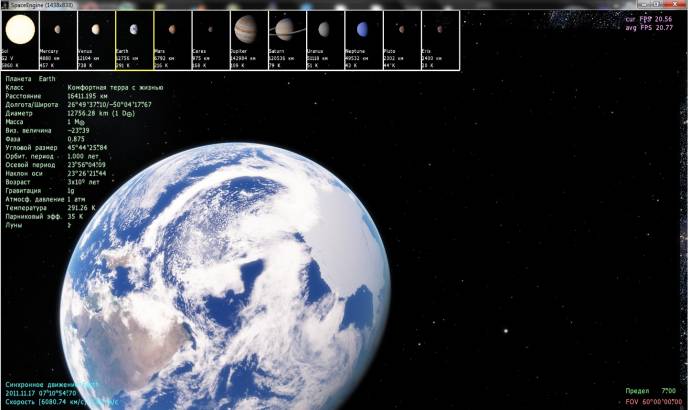Click the 'Скорость' speed readout
Viewport: 690px width, 410px height.
[62, 402]
